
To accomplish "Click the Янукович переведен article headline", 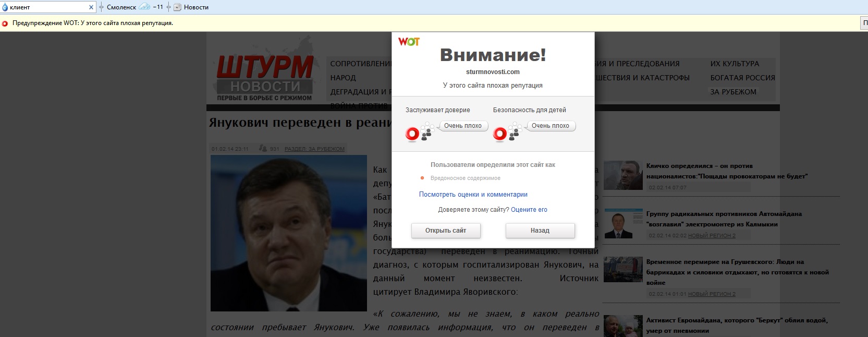I will 300,123.
